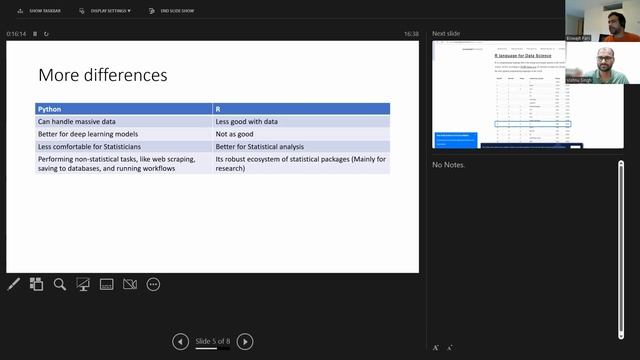
Task: Click the 'Python' table header cell
Action: point(124,109)
